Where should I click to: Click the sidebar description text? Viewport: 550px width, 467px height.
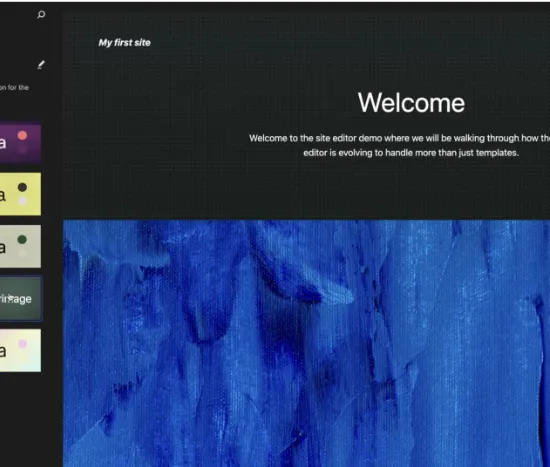coord(14,87)
